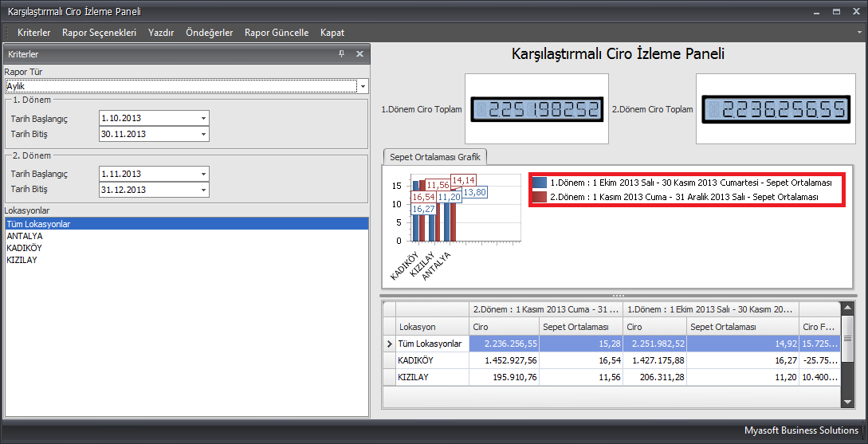Click the grid vertical scrollbar thumb

847,339
